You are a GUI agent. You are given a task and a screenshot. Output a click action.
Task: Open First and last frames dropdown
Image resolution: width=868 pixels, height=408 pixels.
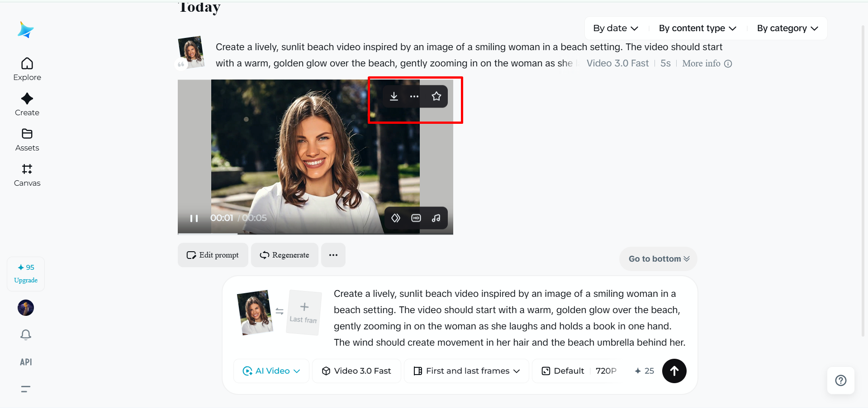click(466, 371)
